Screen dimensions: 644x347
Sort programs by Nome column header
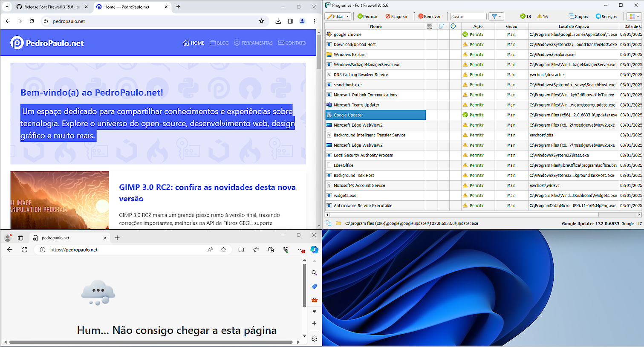[x=375, y=26]
